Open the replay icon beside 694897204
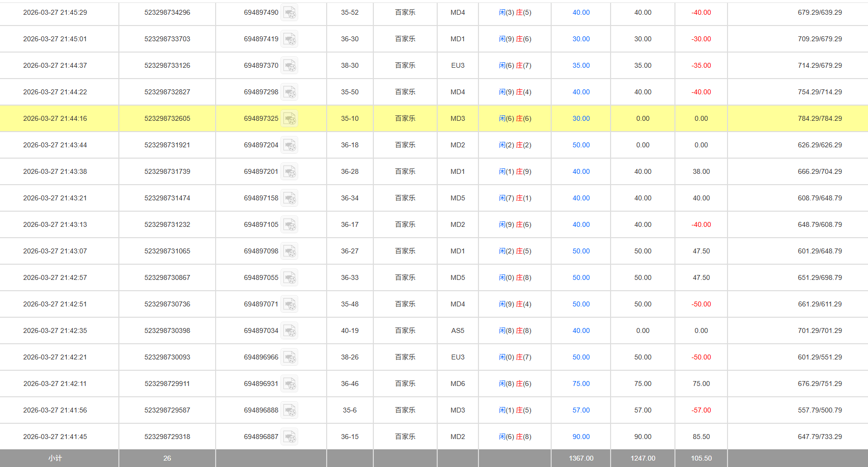Screen dimensions: 868x467 pyautogui.click(x=289, y=145)
